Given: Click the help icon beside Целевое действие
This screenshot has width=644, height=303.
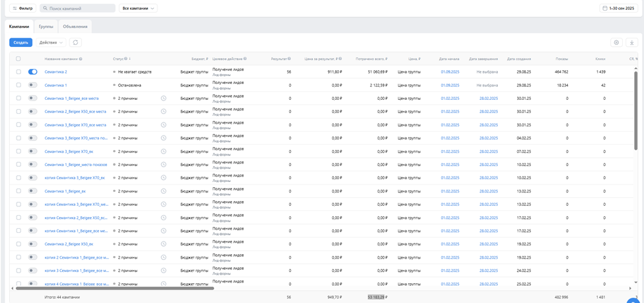Looking at the screenshot, I should [x=245, y=59].
